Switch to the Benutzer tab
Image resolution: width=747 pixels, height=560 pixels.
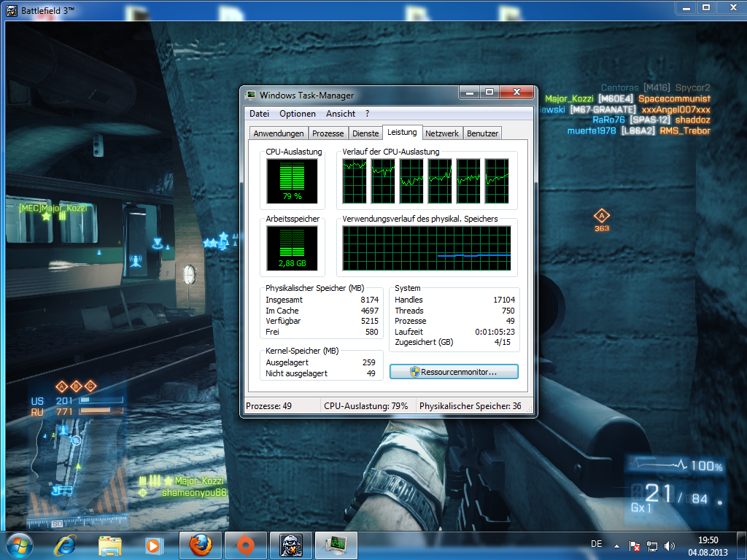(x=483, y=133)
